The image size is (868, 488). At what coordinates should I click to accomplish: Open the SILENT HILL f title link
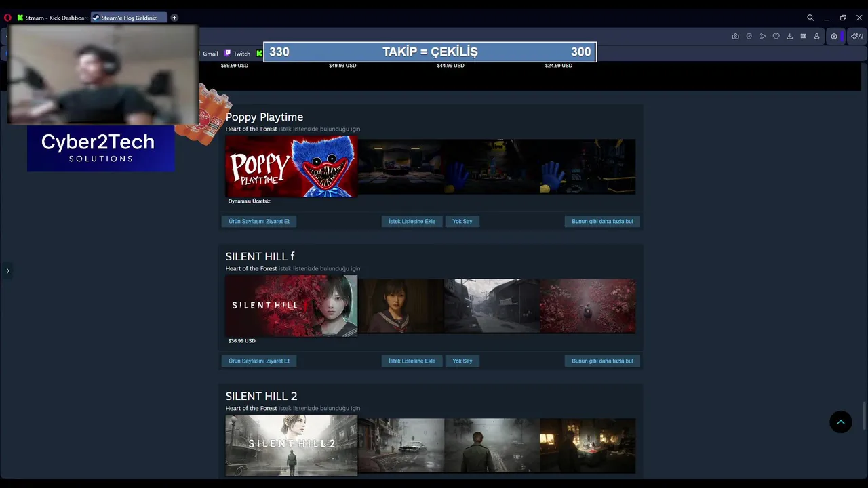click(x=260, y=256)
